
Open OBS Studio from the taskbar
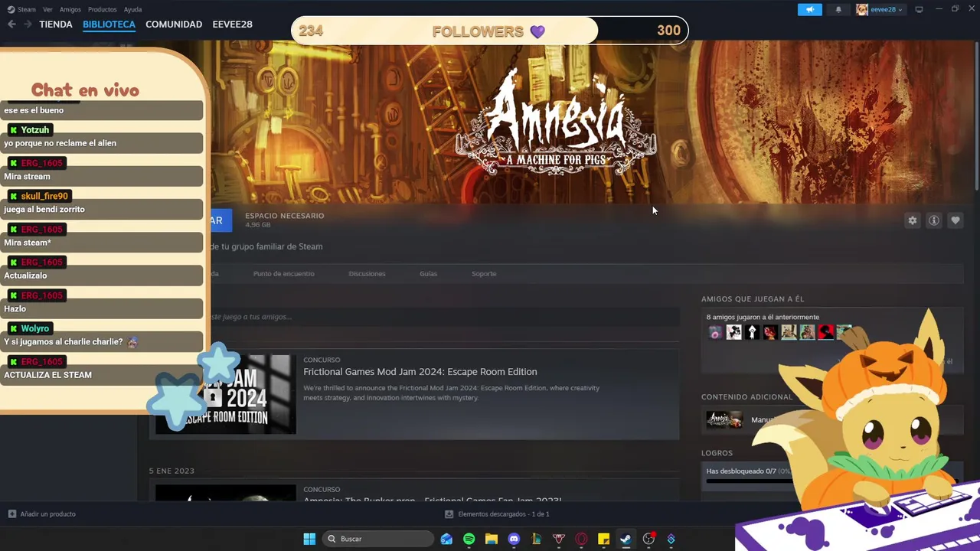tap(648, 539)
